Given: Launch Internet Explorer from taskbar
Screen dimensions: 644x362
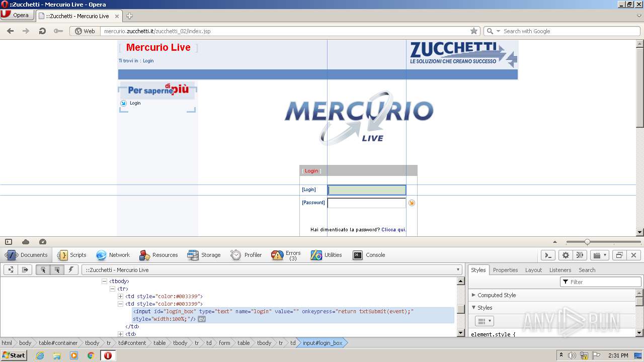Looking at the screenshot, I should pos(40,355).
